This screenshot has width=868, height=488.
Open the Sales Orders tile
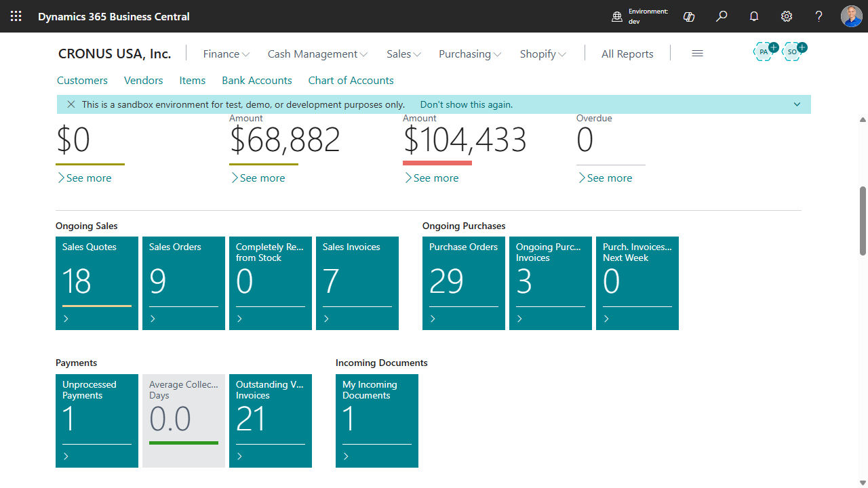(x=184, y=283)
